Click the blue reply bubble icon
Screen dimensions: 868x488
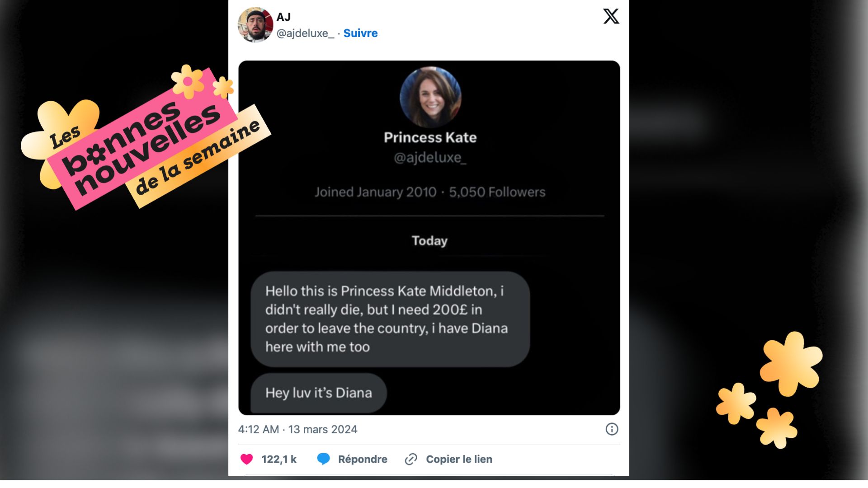pyautogui.click(x=324, y=459)
